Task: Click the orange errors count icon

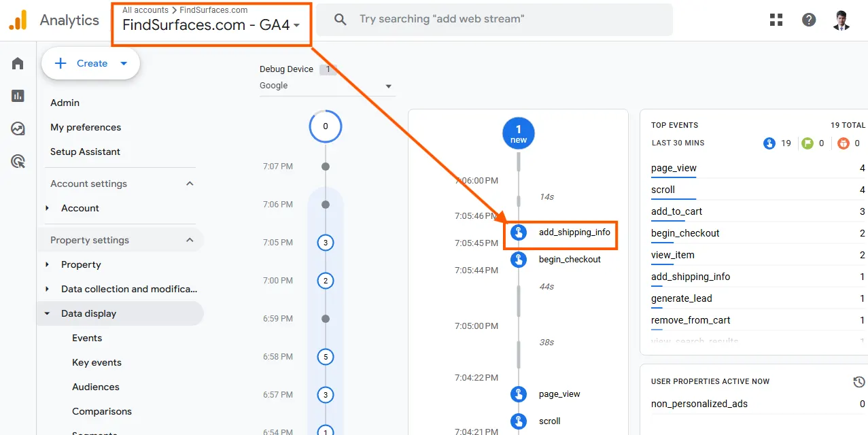Action: (844, 143)
